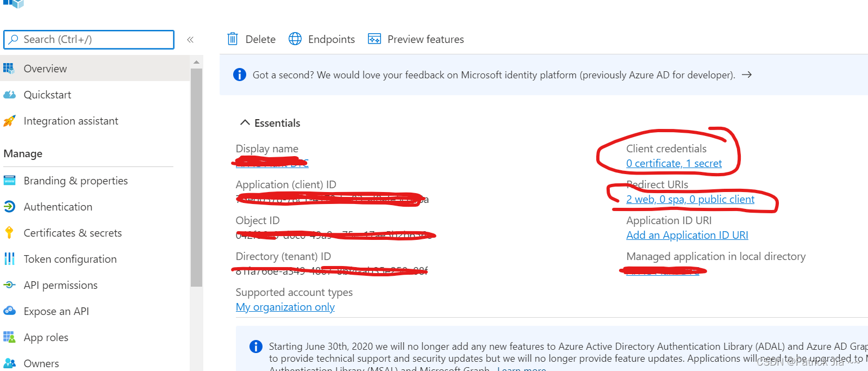
Task: Click the Quickstart cloud icon
Action: tap(9, 95)
